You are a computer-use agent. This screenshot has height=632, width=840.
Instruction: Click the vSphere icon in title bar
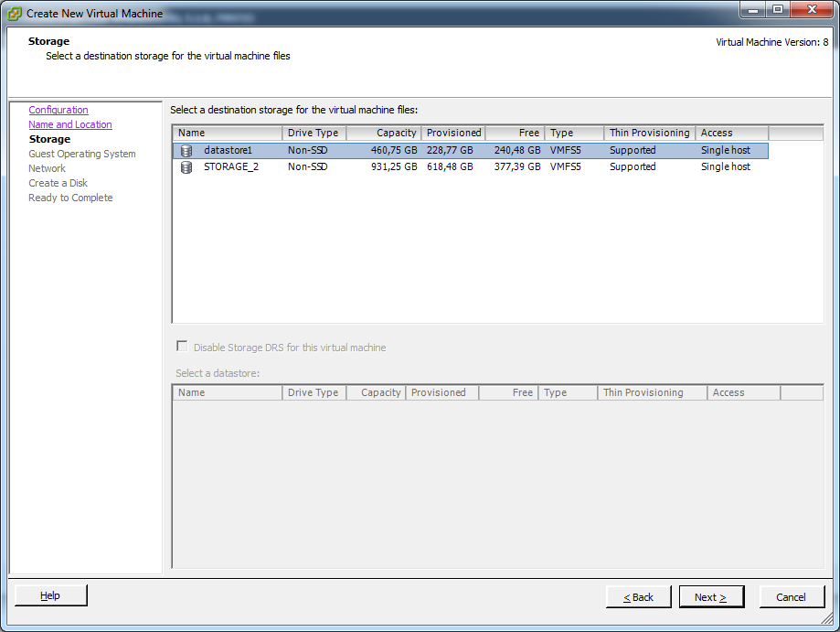tap(15, 14)
